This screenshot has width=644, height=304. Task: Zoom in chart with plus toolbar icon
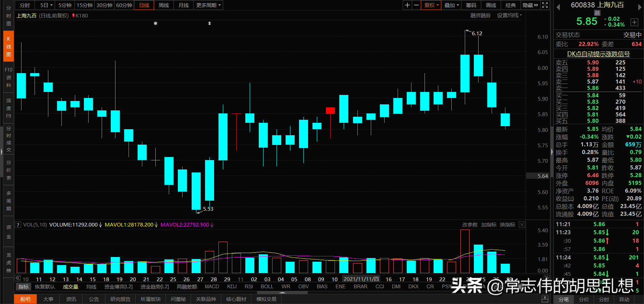[407, 5]
